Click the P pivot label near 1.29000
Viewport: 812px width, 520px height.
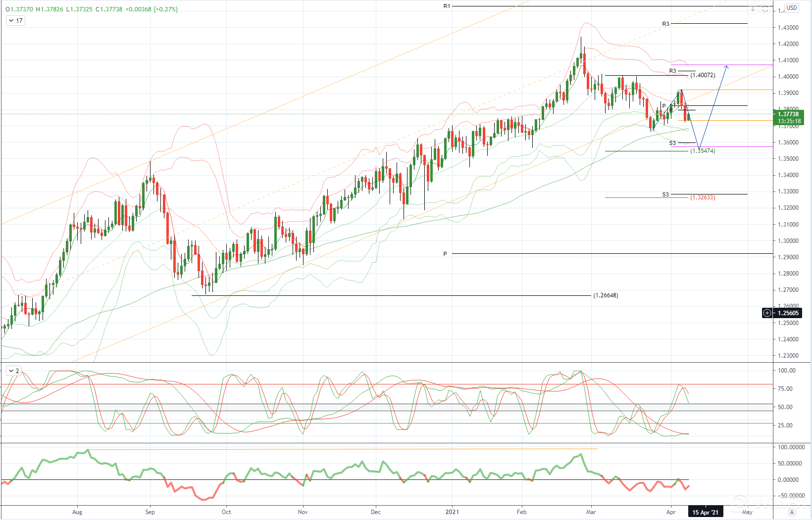pyautogui.click(x=445, y=254)
